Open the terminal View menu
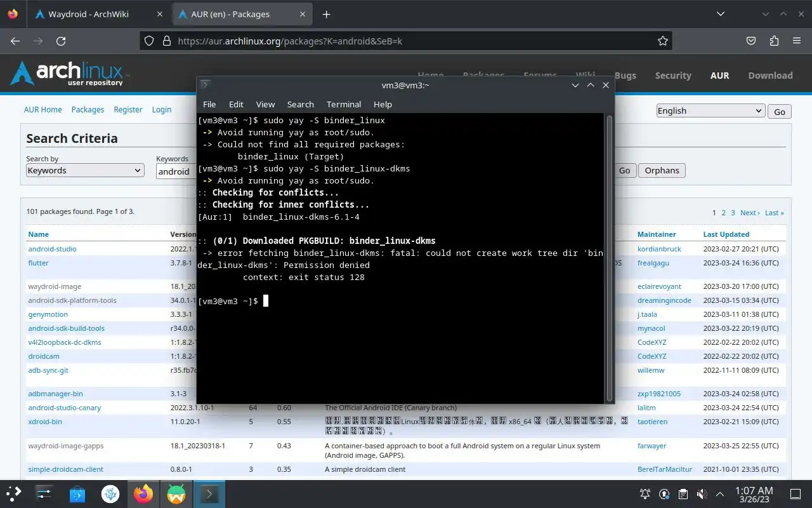 coord(265,104)
